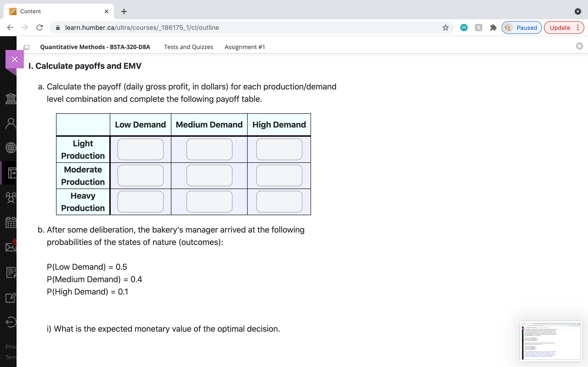Viewport: 588px width, 367px height.
Task: Close panel with purple X button
Action: (x=14, y=59)
